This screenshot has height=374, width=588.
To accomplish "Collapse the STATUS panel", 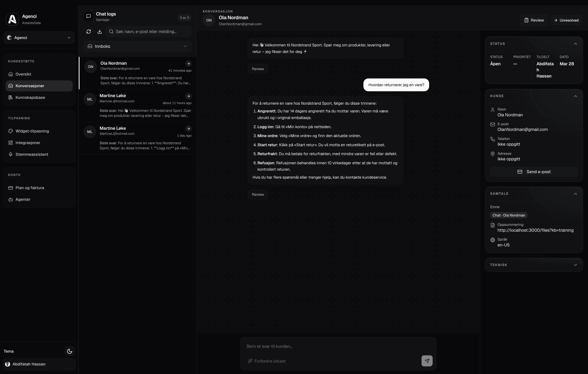I will click(x=575, y=44).
